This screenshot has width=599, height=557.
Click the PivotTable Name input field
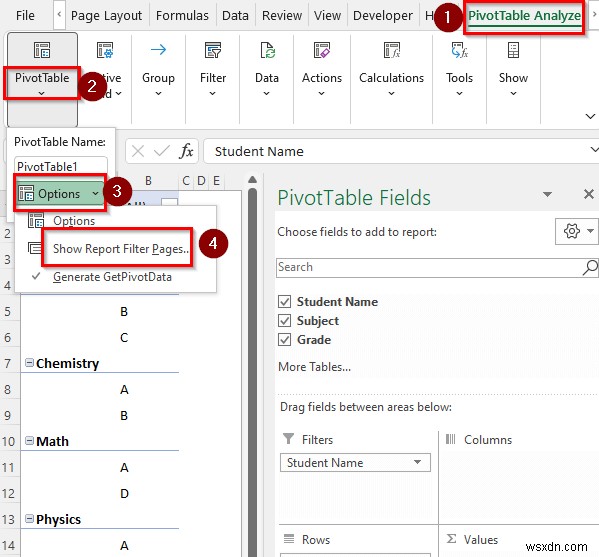coord(61,166)
